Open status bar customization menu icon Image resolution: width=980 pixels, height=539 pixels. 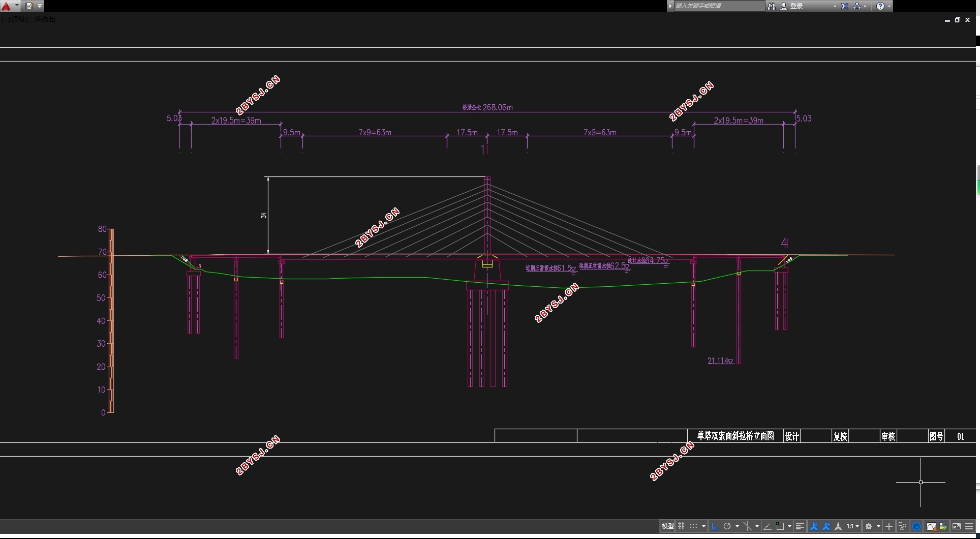point(969,526)
